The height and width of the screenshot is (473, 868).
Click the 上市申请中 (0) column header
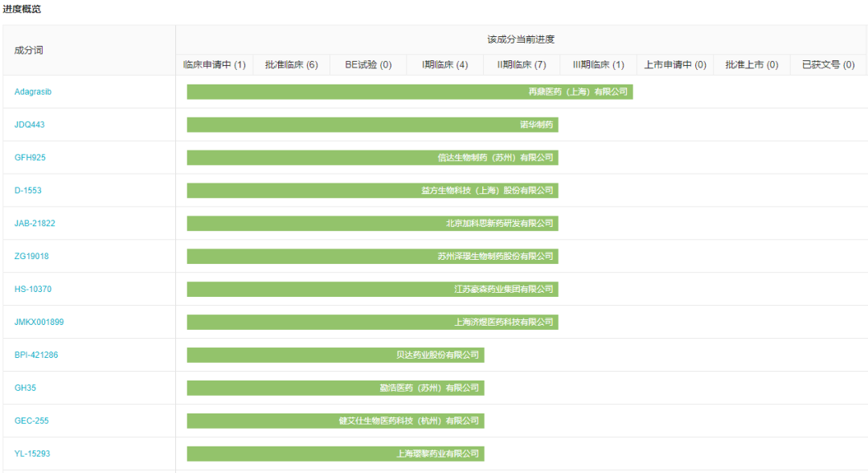pyautogui.click(x=675, y=65)
